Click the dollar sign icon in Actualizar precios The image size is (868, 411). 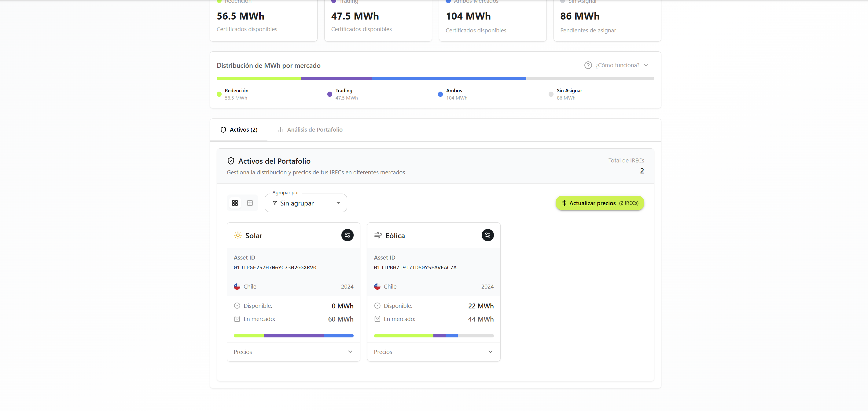[x=564, y=203]
